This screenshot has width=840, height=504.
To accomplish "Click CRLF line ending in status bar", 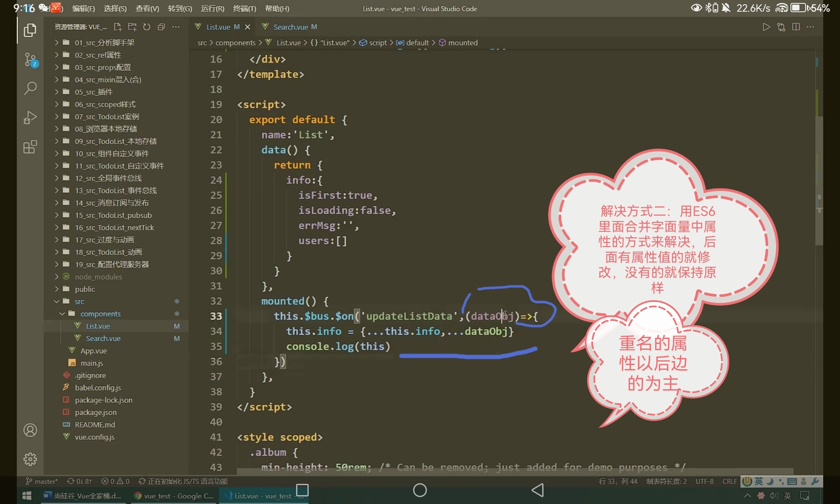I will pos(730,481).
